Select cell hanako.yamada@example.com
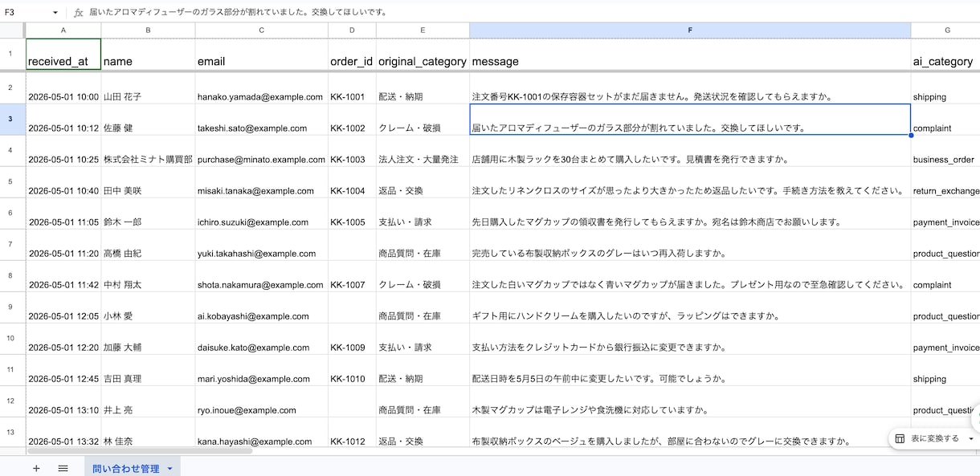This screenshot has height=476, width=980. (262, 88)
